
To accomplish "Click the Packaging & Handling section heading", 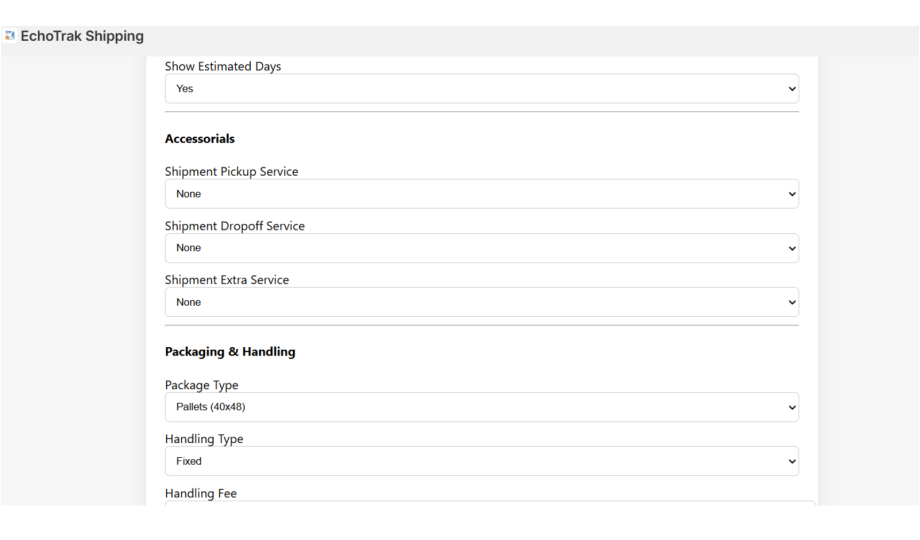I will 229,352.
